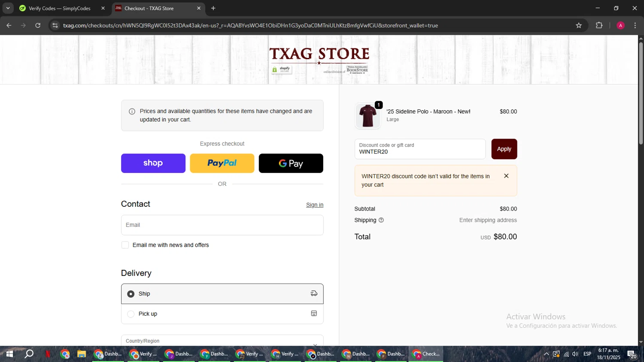Switch to the Verify Codes — SimplyCodes tab
The width and height of the screenshot is (644, 362).
pos(60,8)
